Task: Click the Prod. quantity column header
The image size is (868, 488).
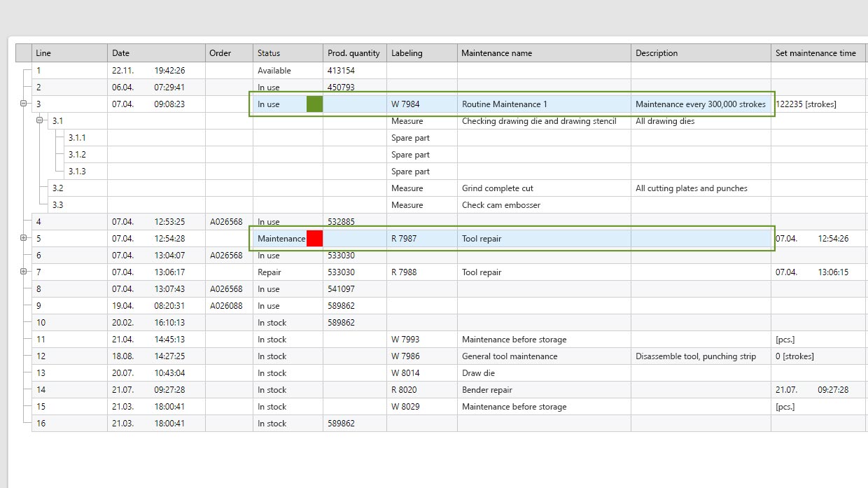Action: [353, 53]
